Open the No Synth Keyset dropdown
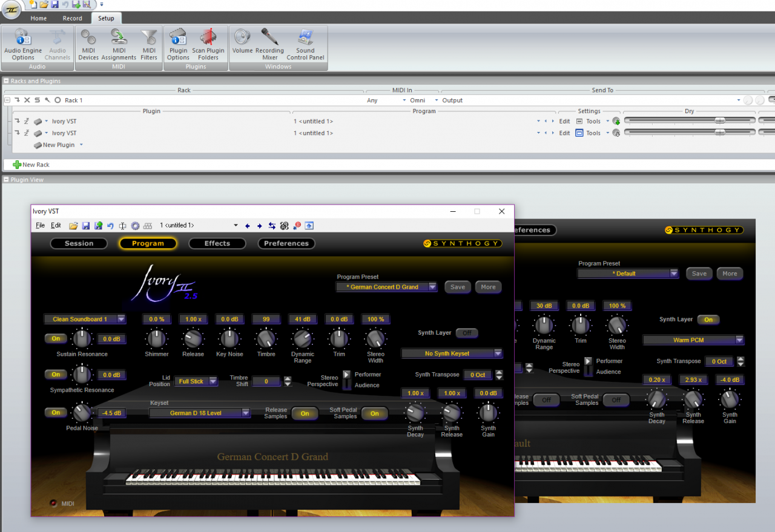775x532 pixels. tap(452, 353)
